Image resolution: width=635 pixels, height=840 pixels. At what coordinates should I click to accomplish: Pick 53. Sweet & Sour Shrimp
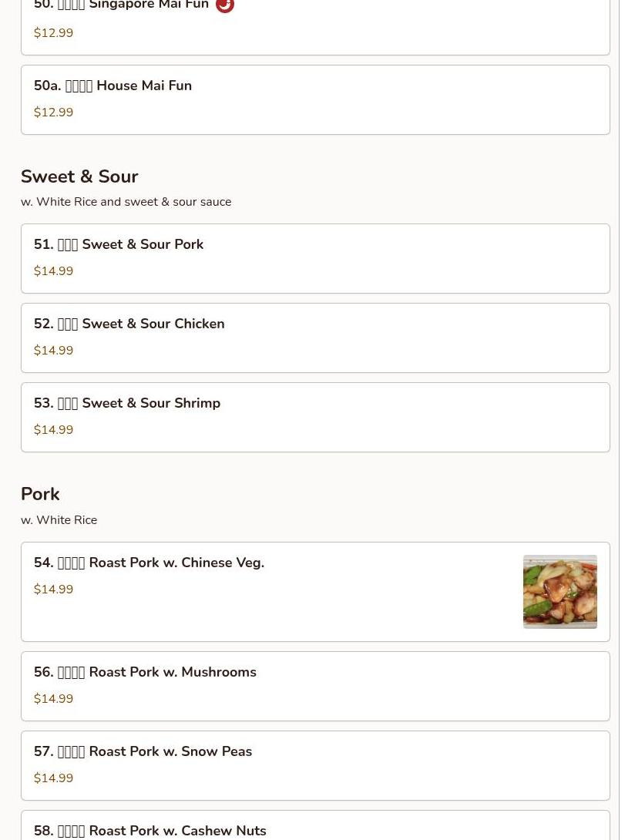pos(315,417)
